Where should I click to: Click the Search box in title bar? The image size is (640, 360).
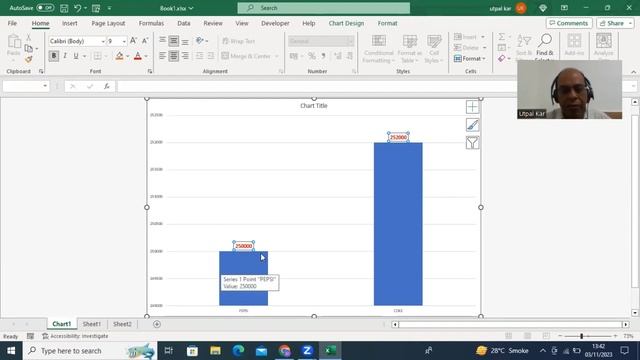(324, 8)
